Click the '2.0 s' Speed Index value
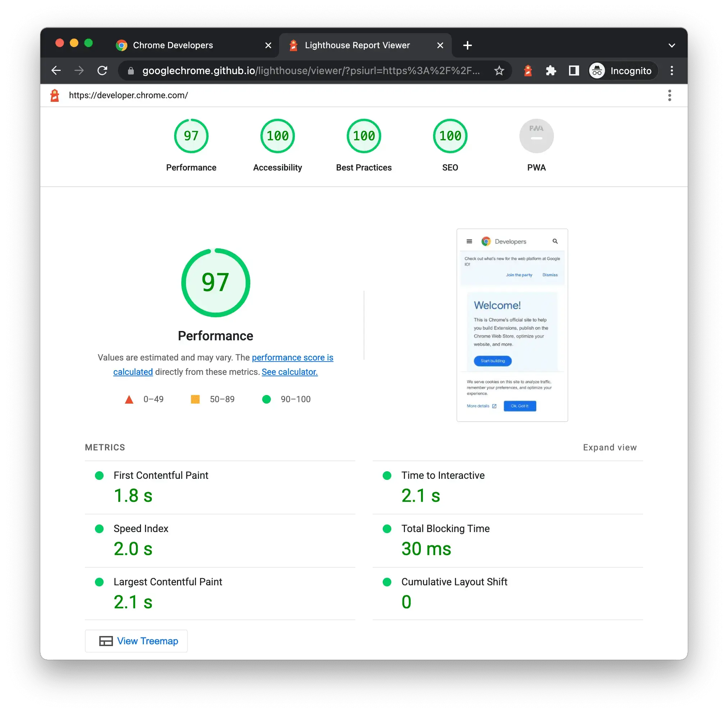728x713 pixels. pos(133,549)
